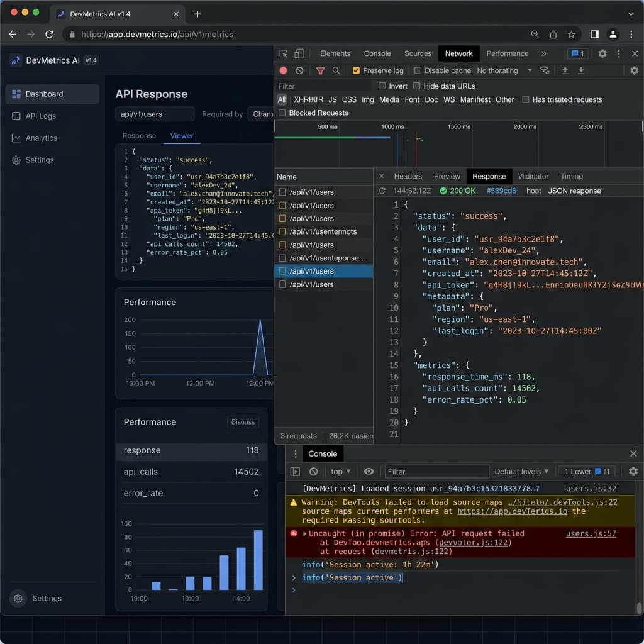Image resolution: width=644 pixels, height=644 pixels.
Task: Stop recording the network log
Action: pyautogui.click(x=284, y=70)
